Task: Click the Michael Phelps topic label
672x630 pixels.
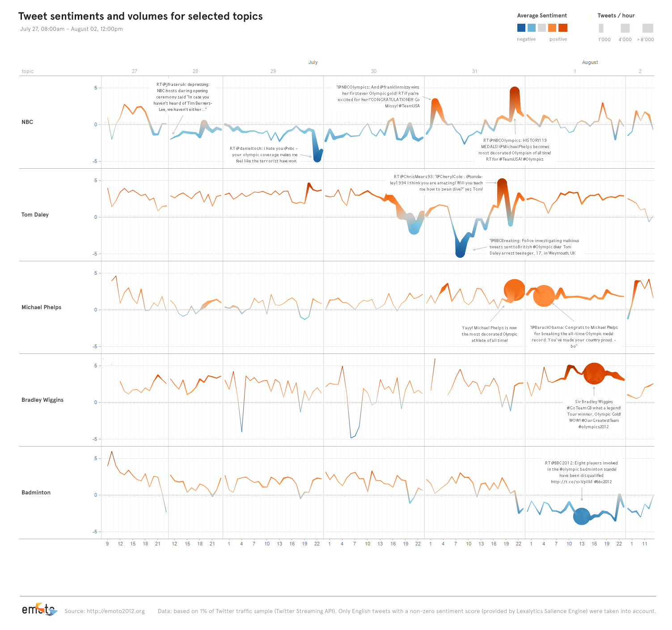Action: click(41, 307)
